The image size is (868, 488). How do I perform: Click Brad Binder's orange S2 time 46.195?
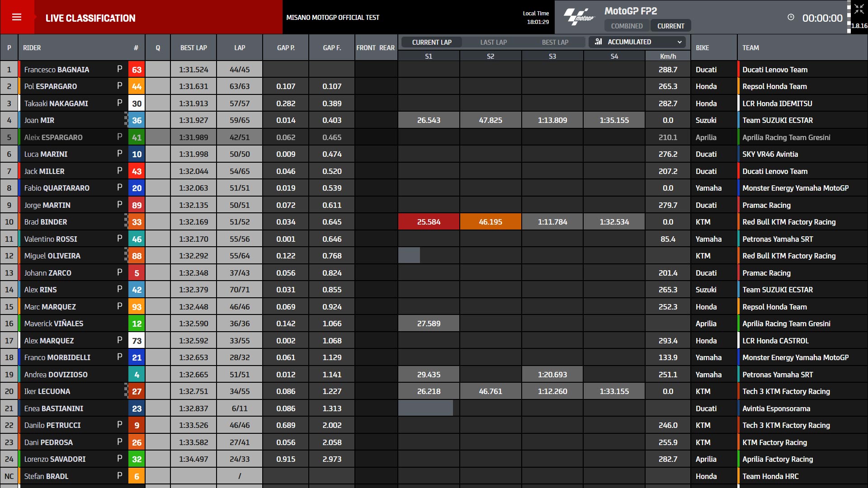coord(491,222)
